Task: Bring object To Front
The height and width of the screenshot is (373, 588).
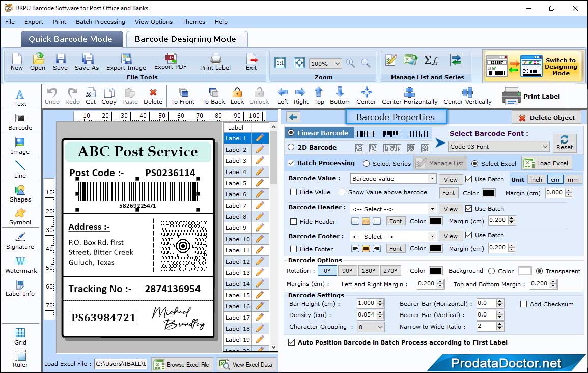Action: [183, 96]
